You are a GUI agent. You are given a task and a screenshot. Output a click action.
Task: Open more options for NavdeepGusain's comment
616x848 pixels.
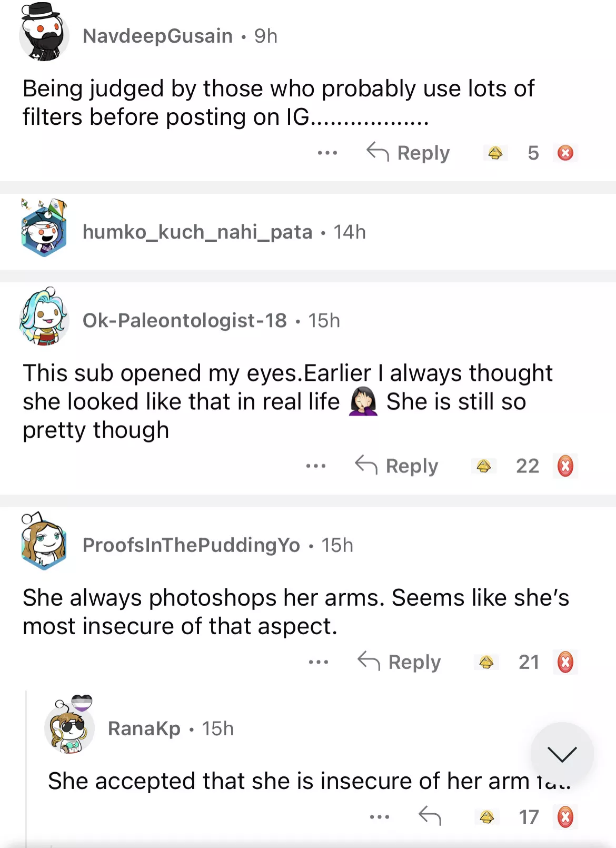pos(327,153)
